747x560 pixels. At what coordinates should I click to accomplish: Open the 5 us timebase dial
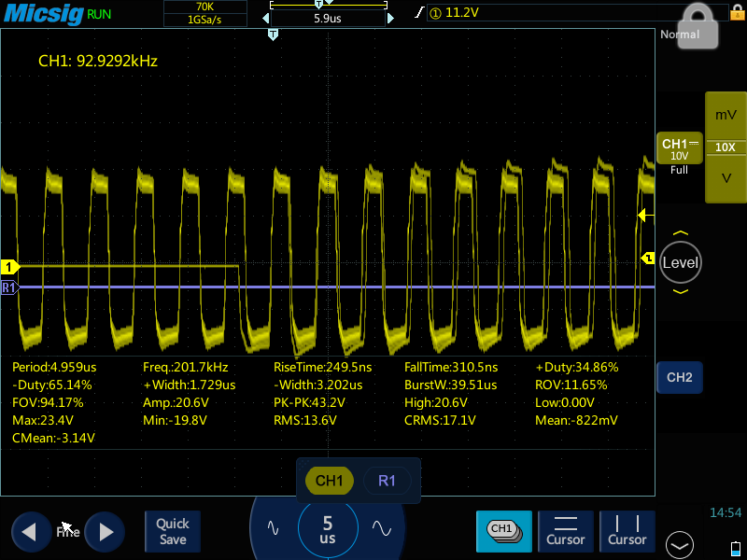[x=328, y=529]
